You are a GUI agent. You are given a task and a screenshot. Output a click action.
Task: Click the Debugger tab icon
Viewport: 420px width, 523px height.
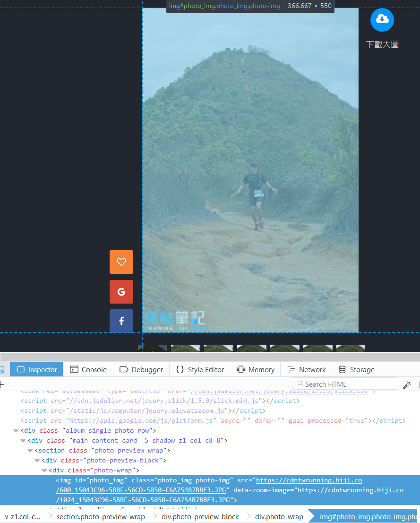point(124,370)
